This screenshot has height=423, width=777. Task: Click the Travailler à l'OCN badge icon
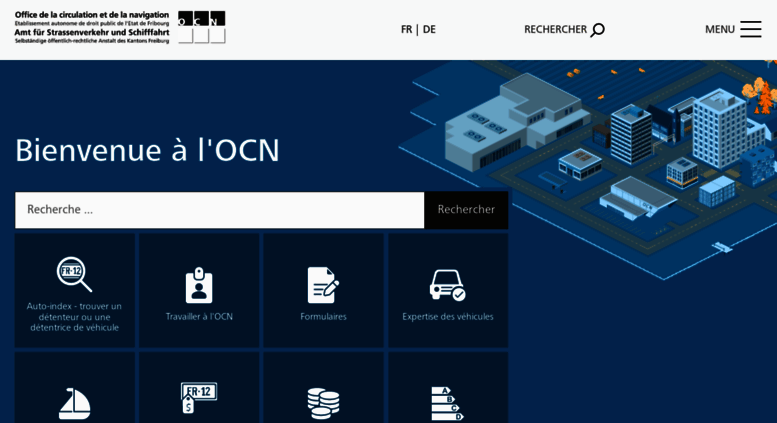199,285
